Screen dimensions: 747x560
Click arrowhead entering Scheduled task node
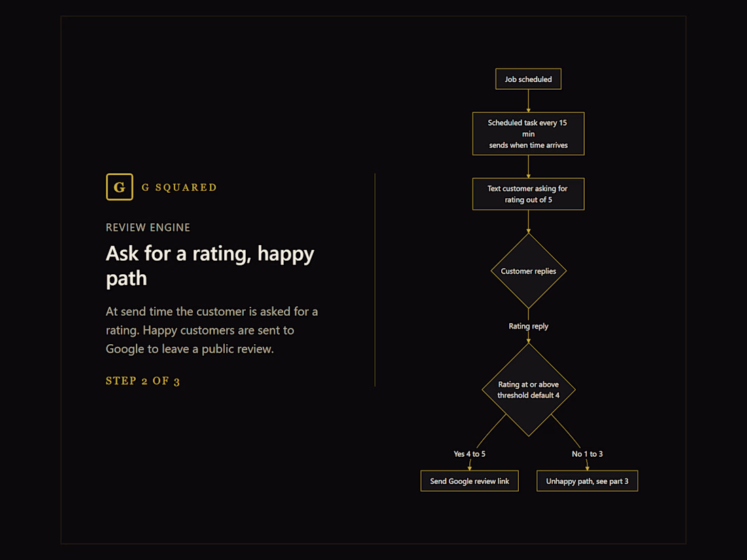pos(528,110)
